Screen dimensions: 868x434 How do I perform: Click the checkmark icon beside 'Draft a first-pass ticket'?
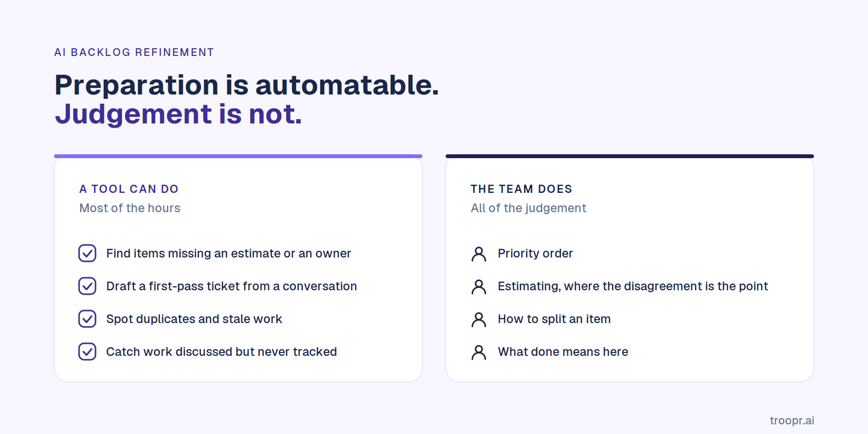[87, 286]
